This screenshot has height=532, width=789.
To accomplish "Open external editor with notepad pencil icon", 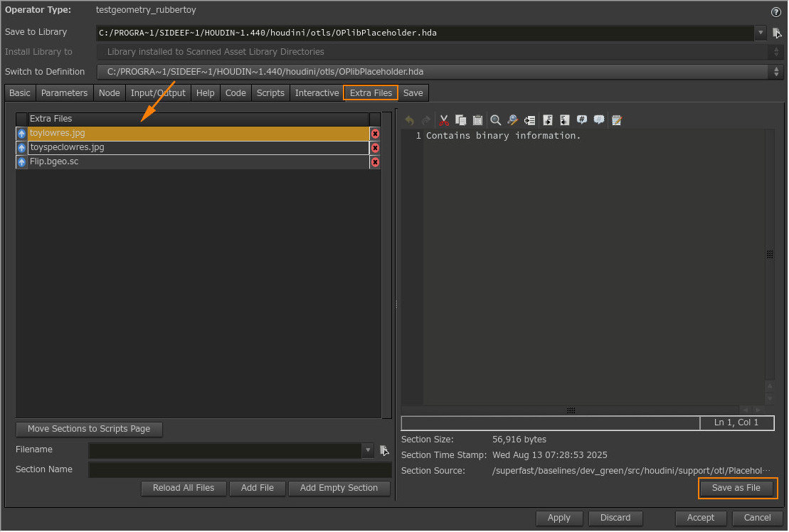I will [x=617, y=120].
